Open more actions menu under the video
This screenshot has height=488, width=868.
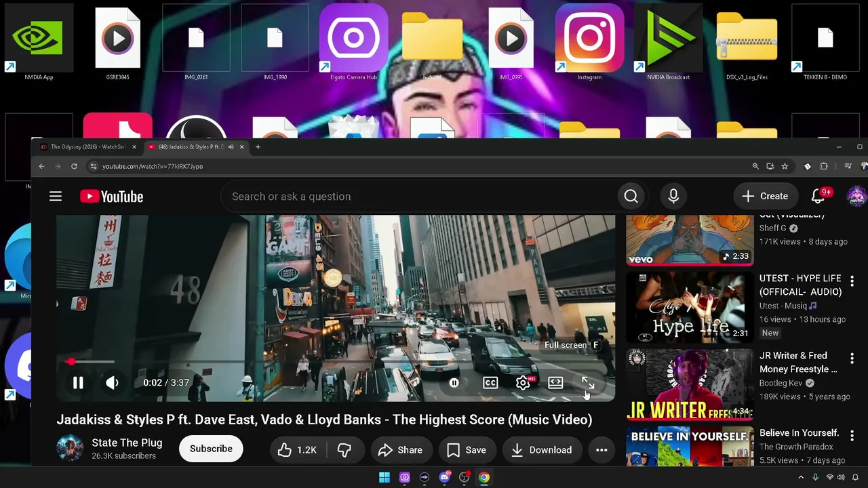click(601, 450)
